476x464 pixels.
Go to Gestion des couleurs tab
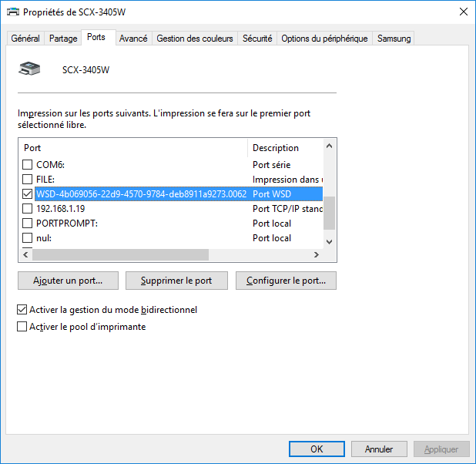click(x=195, y=39)
